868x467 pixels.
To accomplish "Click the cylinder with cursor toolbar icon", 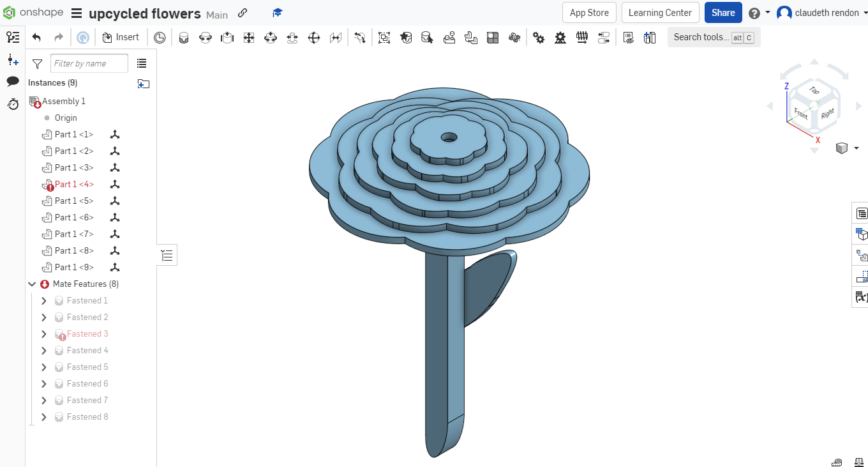I will (428, 38).
